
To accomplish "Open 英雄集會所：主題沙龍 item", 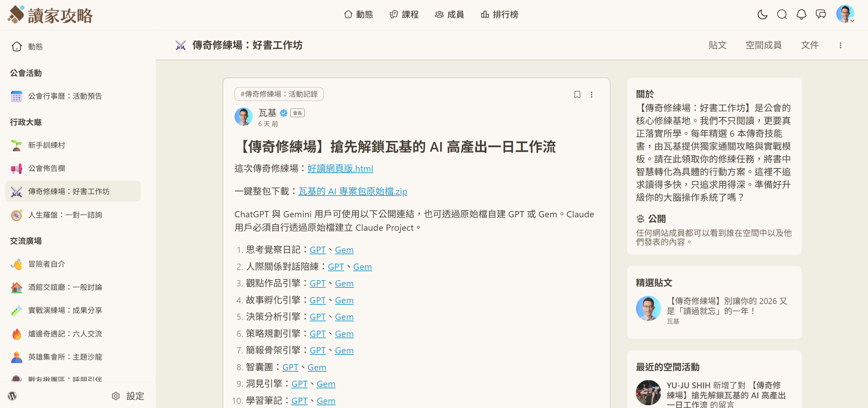I will [73, 357].
